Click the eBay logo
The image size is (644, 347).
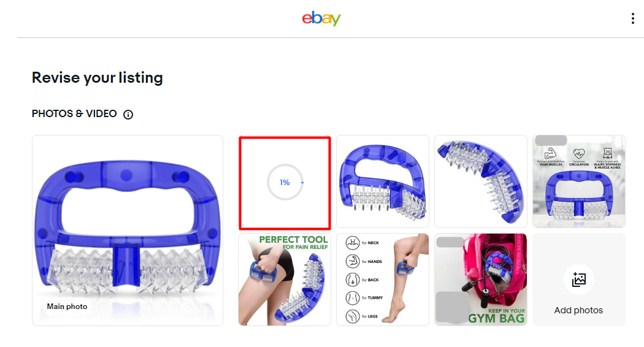coord(321,18)
